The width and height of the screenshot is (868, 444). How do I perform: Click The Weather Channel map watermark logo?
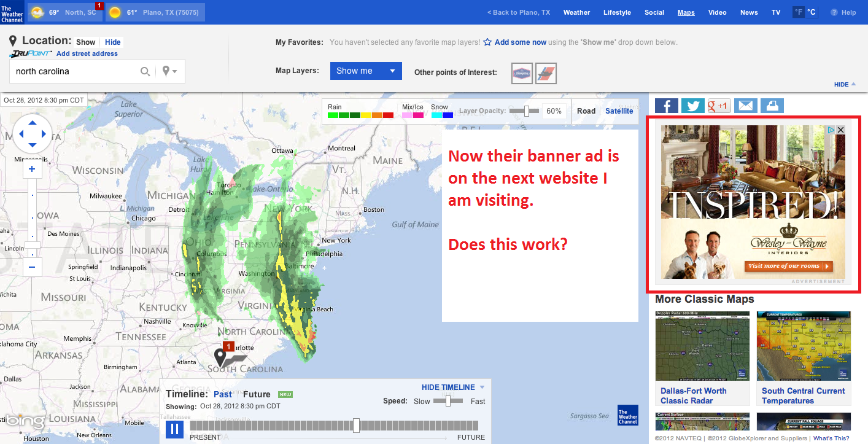[628, 415]
